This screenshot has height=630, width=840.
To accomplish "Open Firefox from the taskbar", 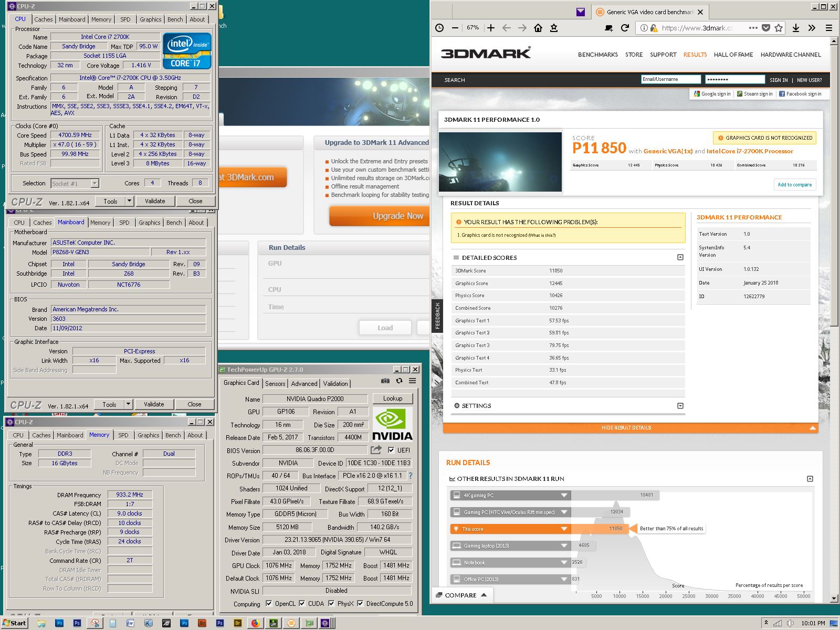I will coord(255,623).
